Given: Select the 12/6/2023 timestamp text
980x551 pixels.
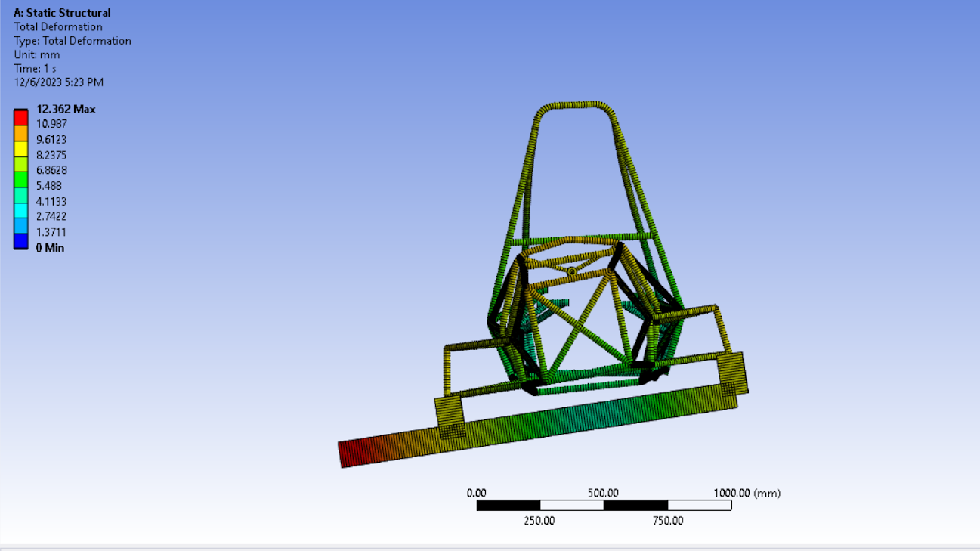Looking at the screenshot, I should 58,82.
